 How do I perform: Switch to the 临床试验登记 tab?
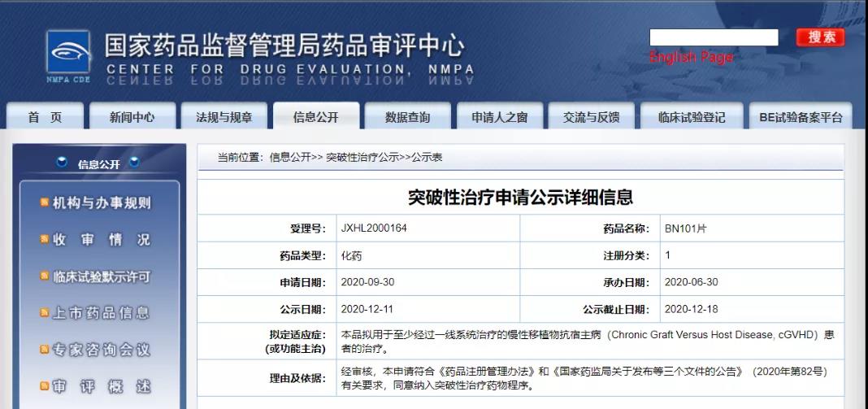pos(692,117)
